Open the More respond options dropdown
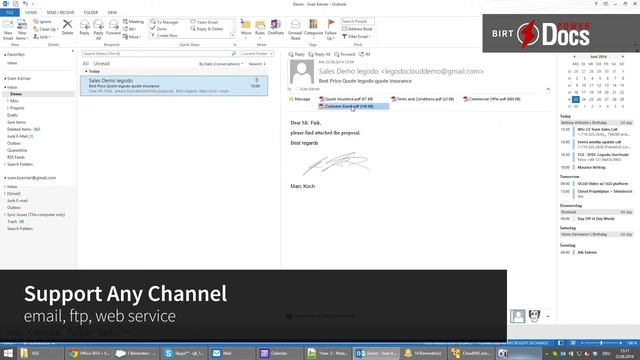This screenshot has width=640, height=360. tap(132, 37)
